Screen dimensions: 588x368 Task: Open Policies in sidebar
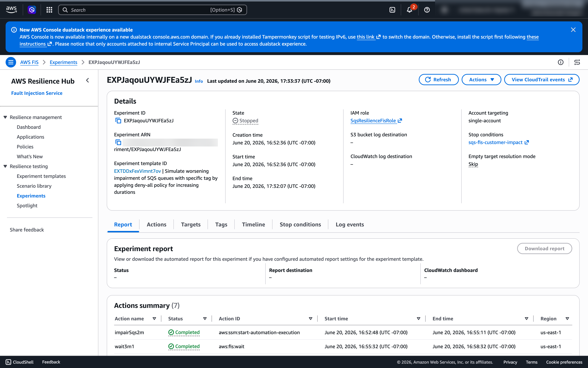pyautogui.click(x=25, y=146)
